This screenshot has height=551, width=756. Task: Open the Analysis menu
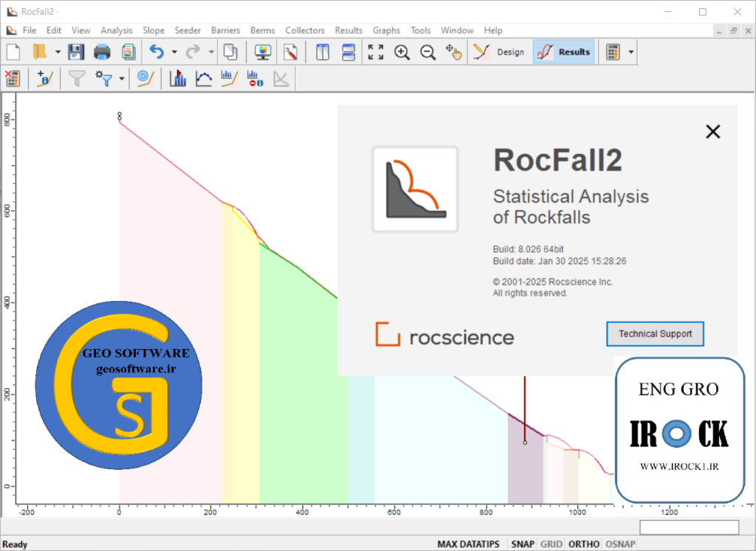pyautogui.click(x=116, y=30)
